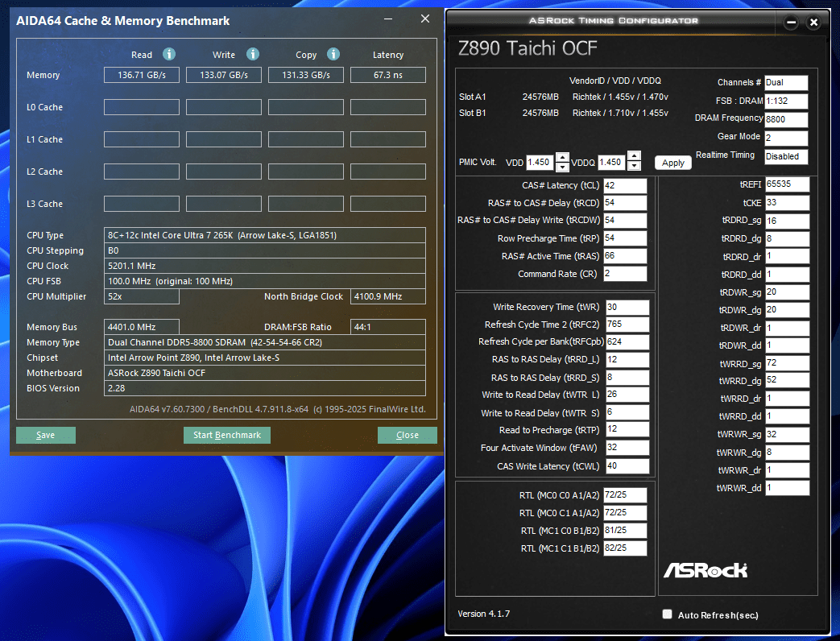The height and width of the screenshot is (641, 840).
Task: Click the Command Rate (CR) field
Action: point(625,274)
